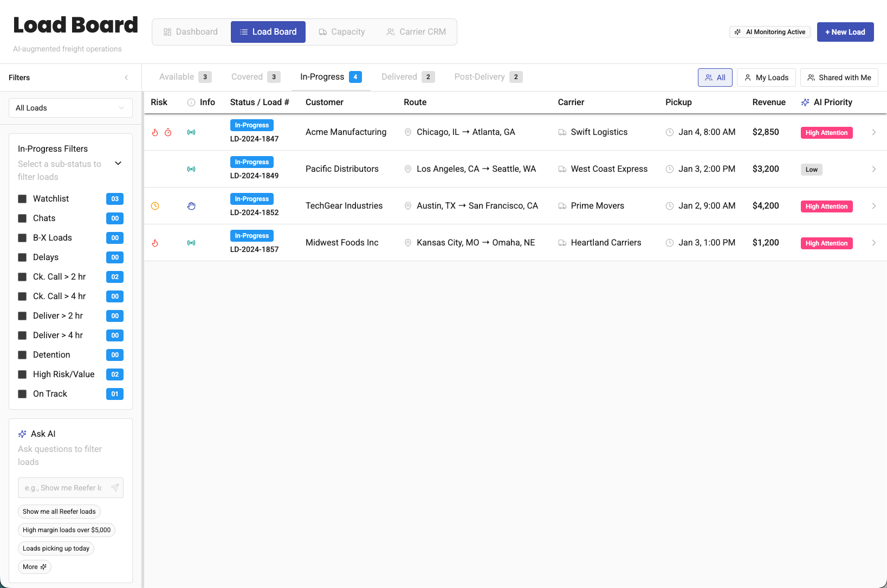Open the All Loads dropdown
The image size is (887, 588).
click(70, 108)
